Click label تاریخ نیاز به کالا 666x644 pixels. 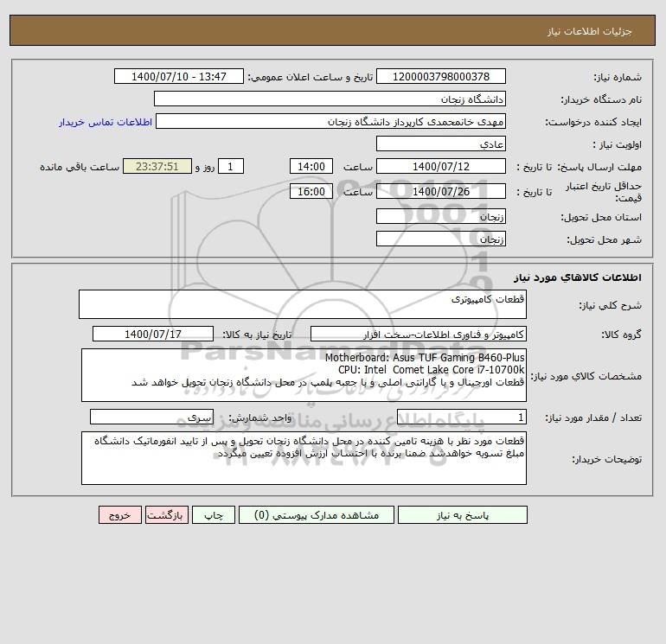click(x=257, y=335)
